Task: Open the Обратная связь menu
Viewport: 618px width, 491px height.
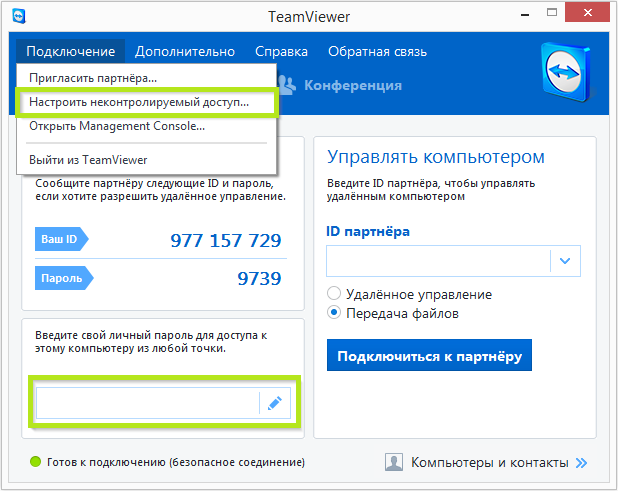Action: tap(377, 52)
